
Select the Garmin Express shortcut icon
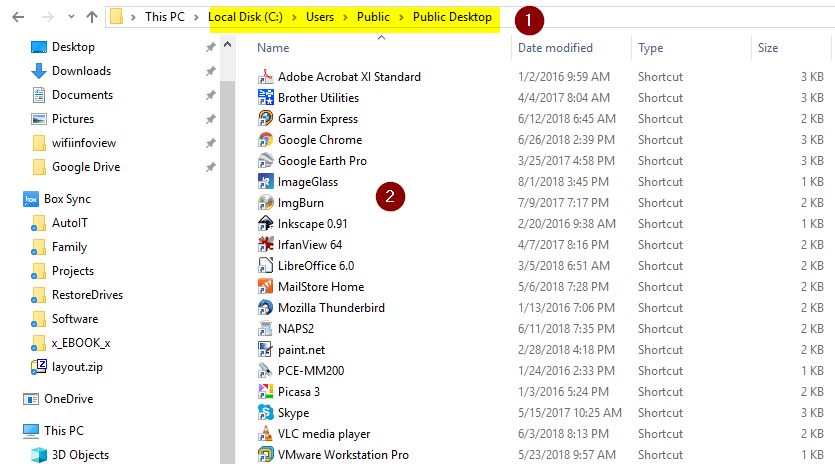click(x=265, y=119)
